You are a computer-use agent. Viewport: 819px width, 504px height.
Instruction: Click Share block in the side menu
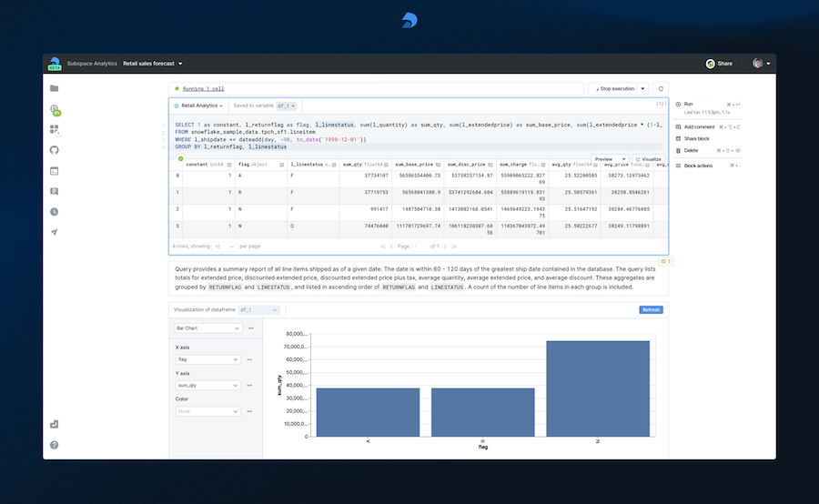pos(696,138)
